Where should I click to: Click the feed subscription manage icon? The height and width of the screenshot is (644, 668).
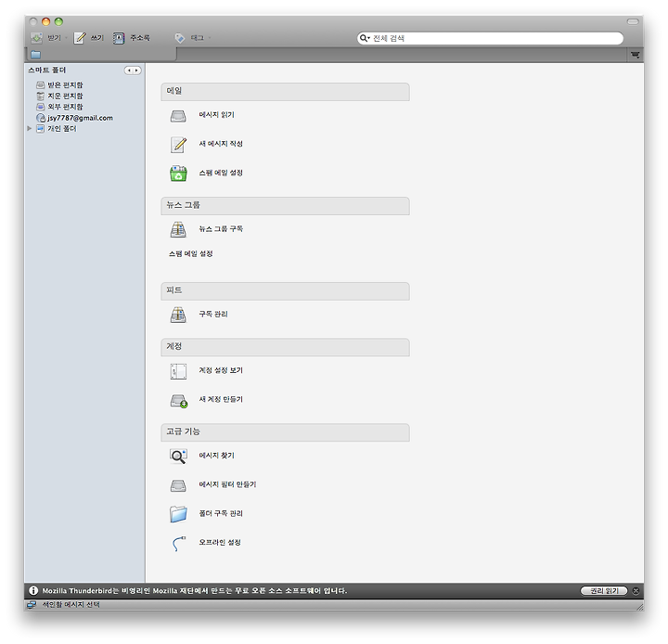[x=178, y=315]
